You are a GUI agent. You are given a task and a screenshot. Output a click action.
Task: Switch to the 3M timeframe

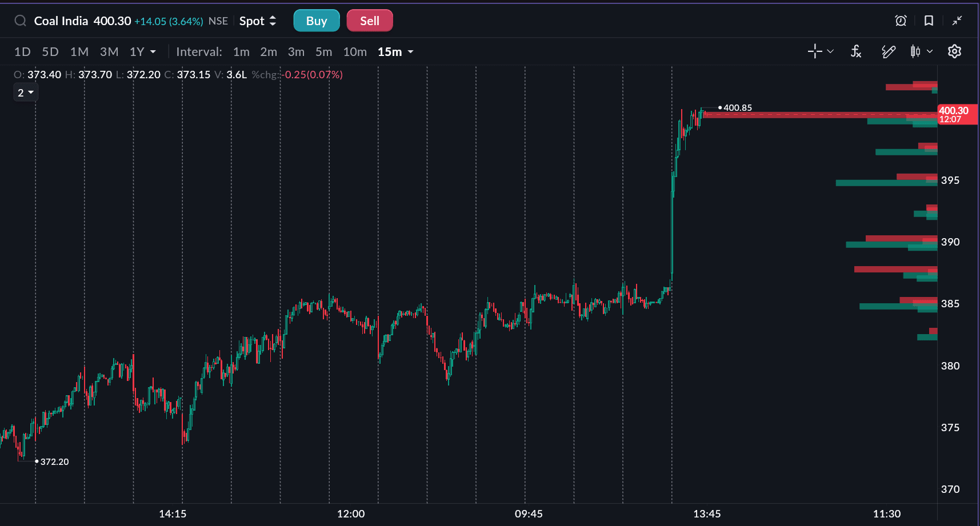click(x=109, y=51)
